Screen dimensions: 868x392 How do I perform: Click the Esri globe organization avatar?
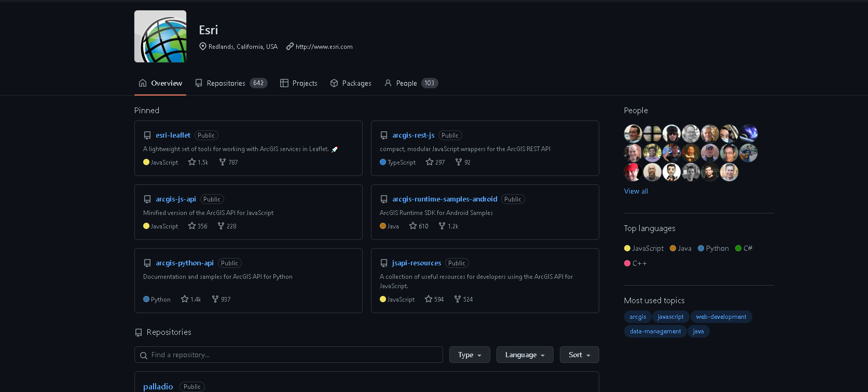tap(160, 36)
